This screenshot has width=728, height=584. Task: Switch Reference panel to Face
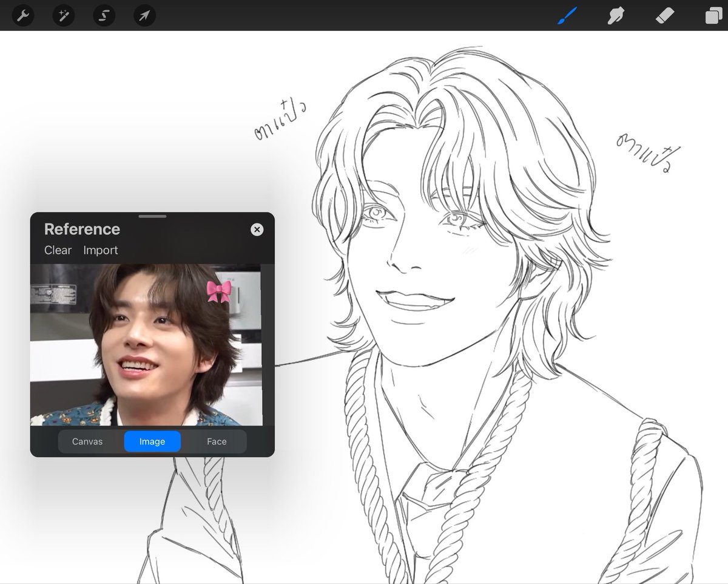click(217, 441)
